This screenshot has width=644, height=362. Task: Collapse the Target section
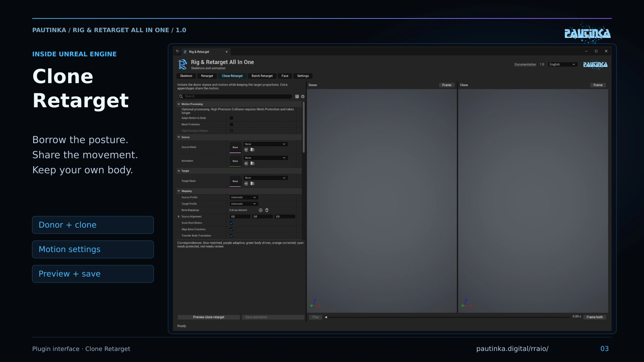(179, 171)
